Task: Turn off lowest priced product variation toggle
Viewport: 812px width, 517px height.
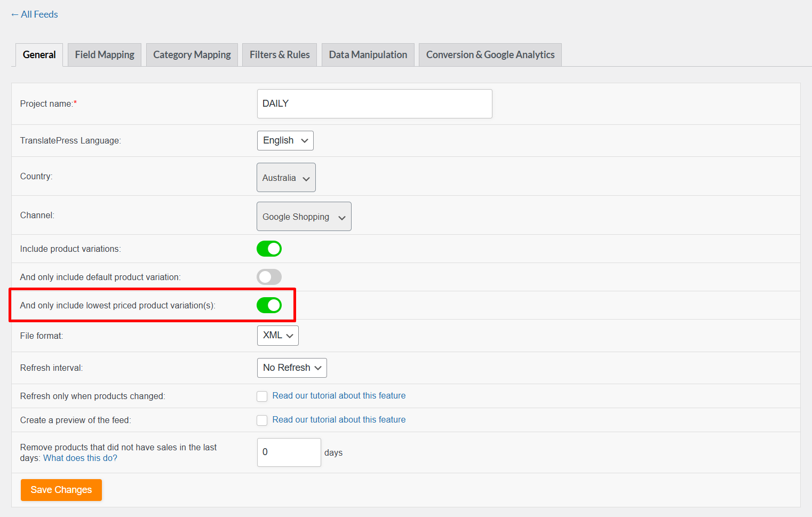Action: point(269,305)
